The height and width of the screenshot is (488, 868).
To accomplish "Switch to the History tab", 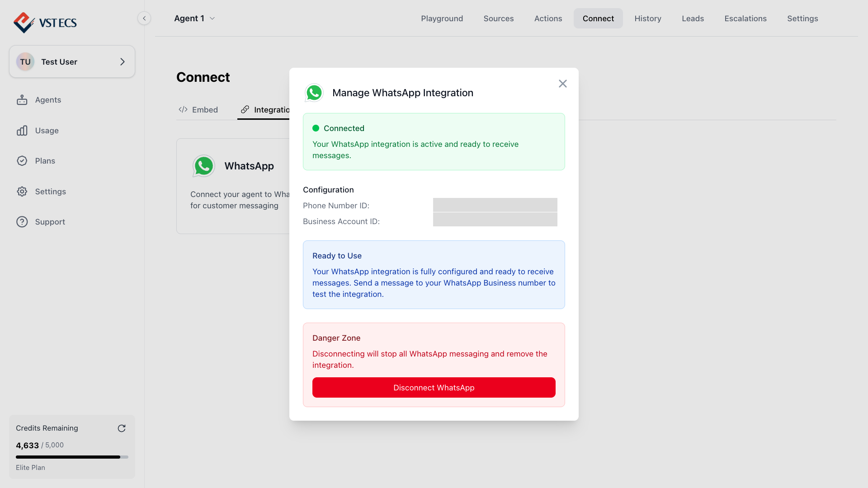I will [x=647, y=19].
